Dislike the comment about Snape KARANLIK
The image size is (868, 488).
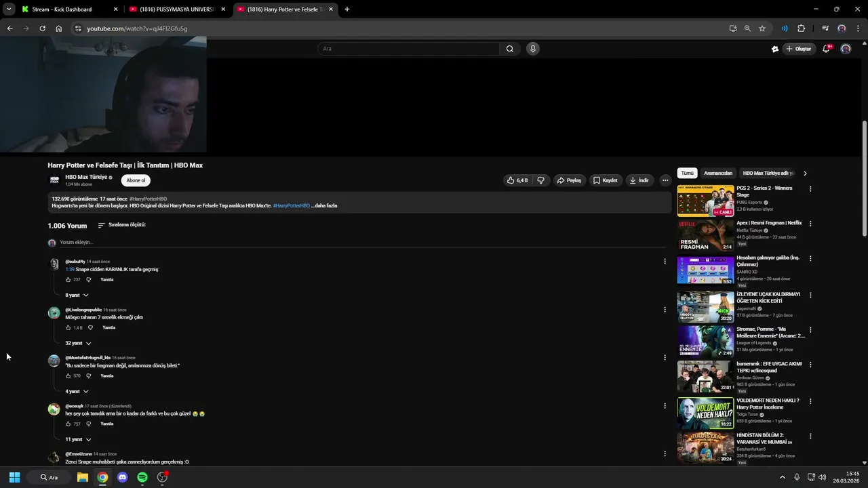[x=88, y=279]
